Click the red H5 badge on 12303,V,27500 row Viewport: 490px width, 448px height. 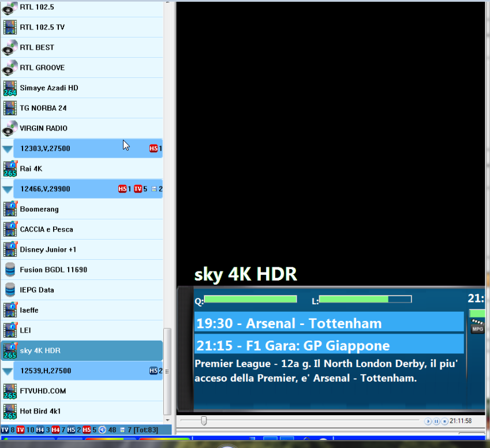coord(153,148)
